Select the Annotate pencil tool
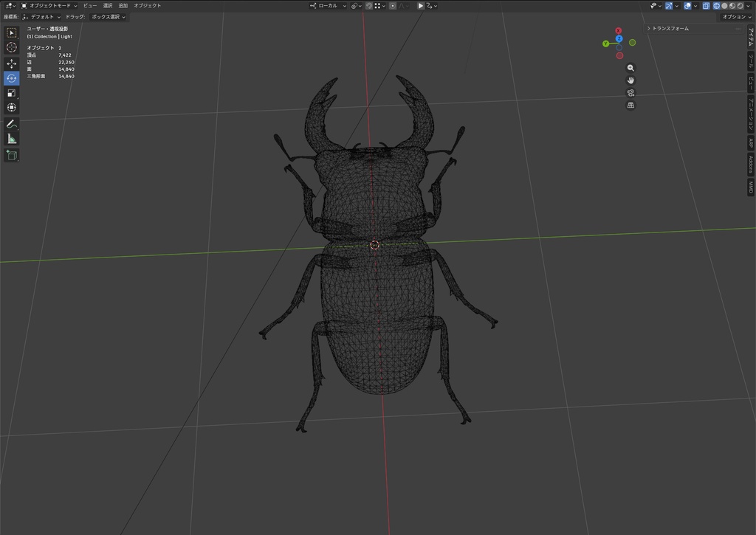The width and height of the screenshot is (756, 535). [x=12, y=125]
